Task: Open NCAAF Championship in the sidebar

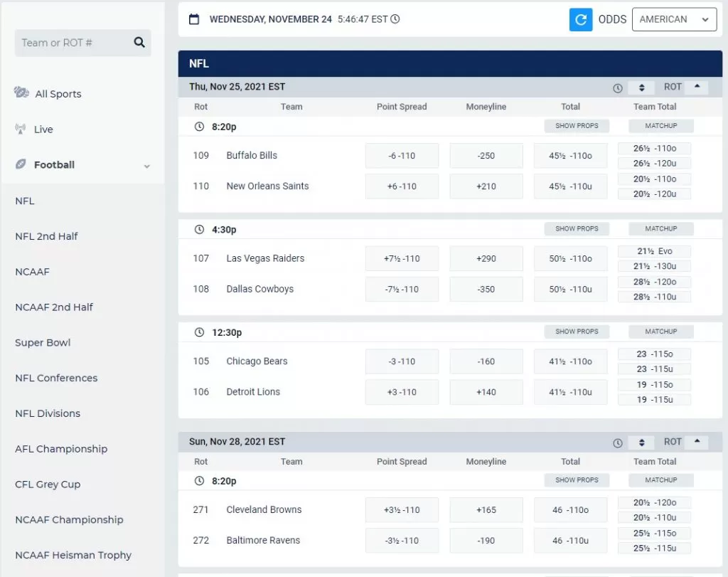Action: pos(69,519)
